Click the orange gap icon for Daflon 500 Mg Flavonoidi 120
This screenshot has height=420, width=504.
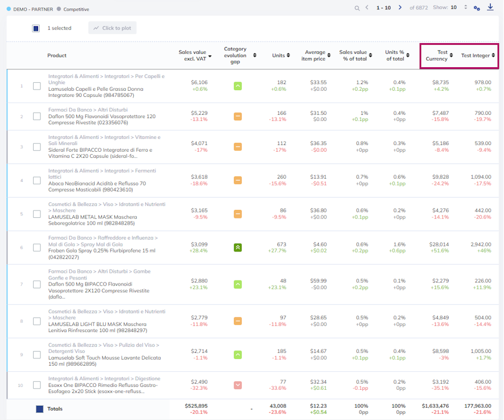(x=237, y=116)
